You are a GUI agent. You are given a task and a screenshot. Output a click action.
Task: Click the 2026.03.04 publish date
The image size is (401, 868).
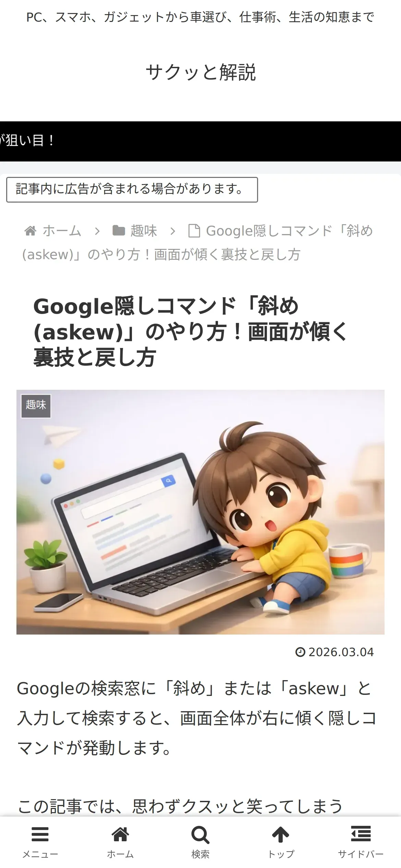click(x=341, y=652)
